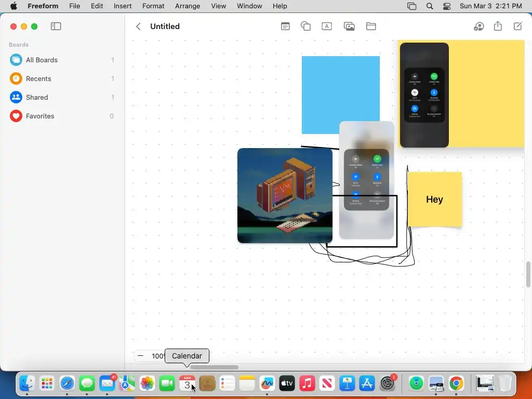Click the vertical canvas scrollbar
Viewport: 532px width, 399px height.
[x=528, y=274]
